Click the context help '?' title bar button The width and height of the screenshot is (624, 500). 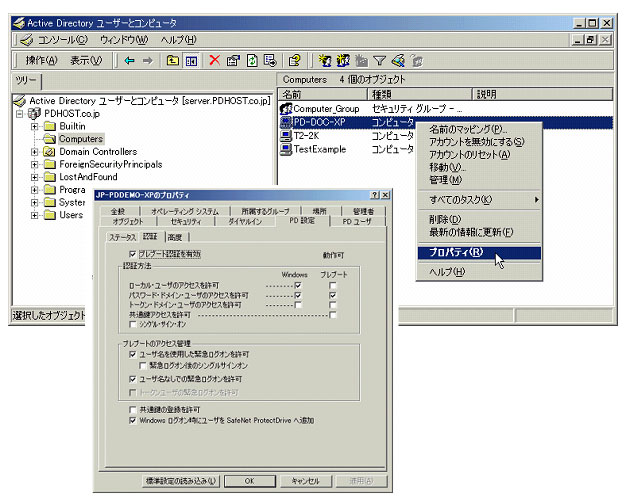click(x=374, y=195)
